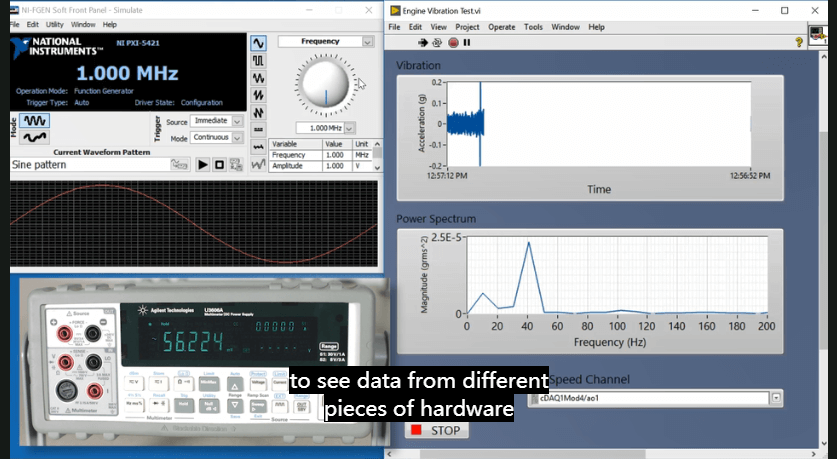This screenshot has height=459, width=837.
Task: Click the Power Spectrum graph
Action: (617, 275)
